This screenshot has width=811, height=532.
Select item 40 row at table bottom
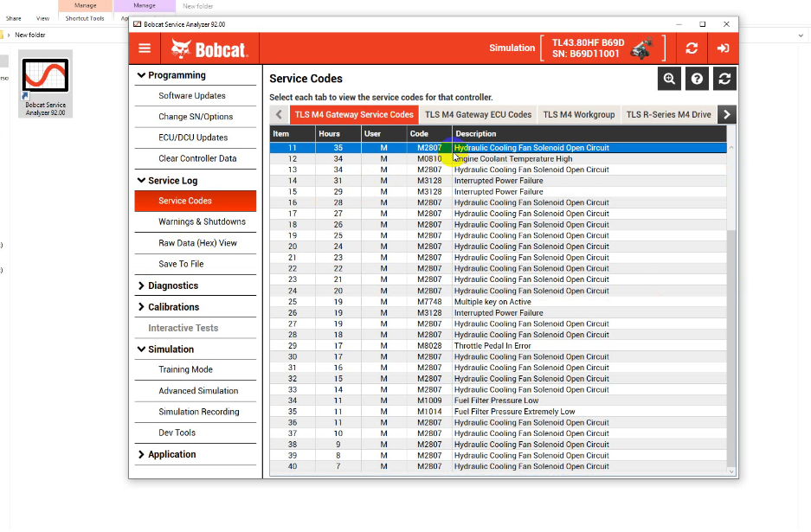click(x=498, y=466)
